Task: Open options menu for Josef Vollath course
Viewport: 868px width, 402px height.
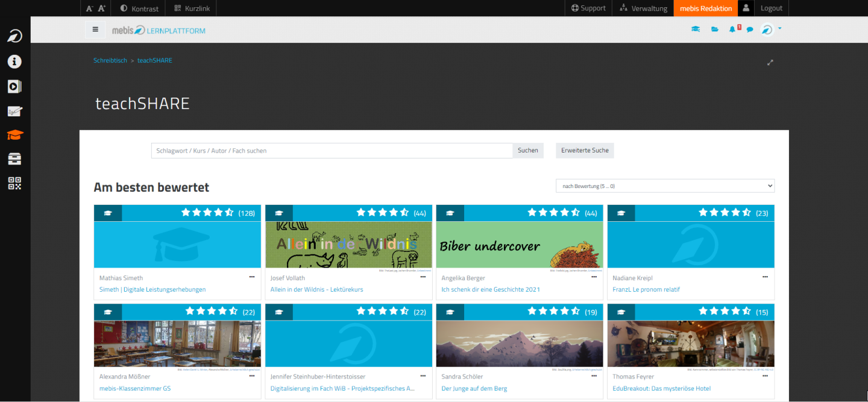Action: tap(423, 277)
